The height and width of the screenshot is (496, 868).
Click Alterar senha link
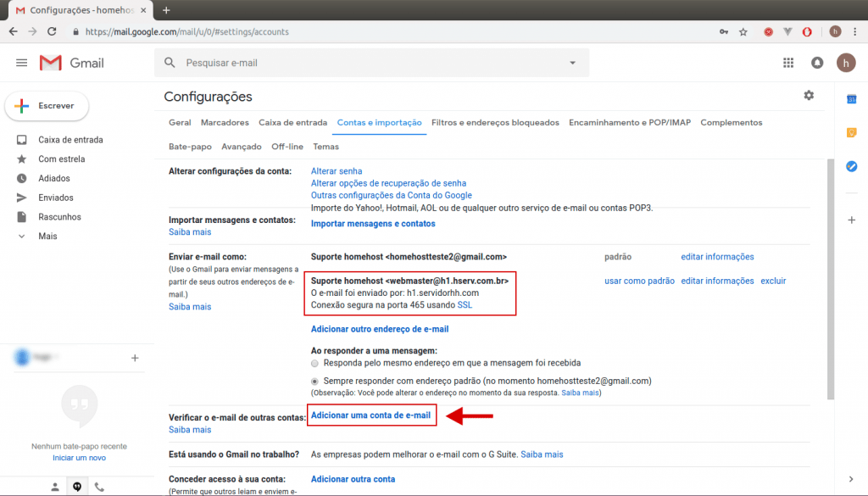[x=337, y=171]
